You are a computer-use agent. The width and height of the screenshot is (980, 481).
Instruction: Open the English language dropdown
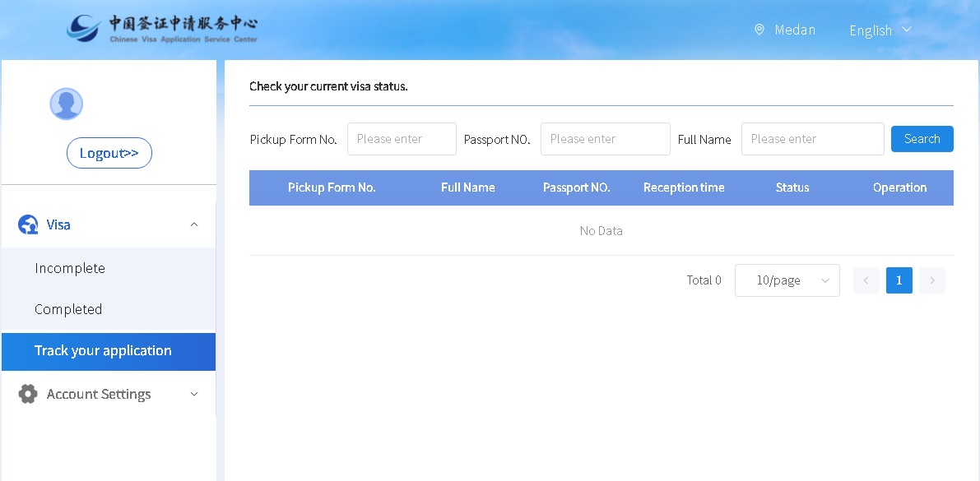click(880, 30)
